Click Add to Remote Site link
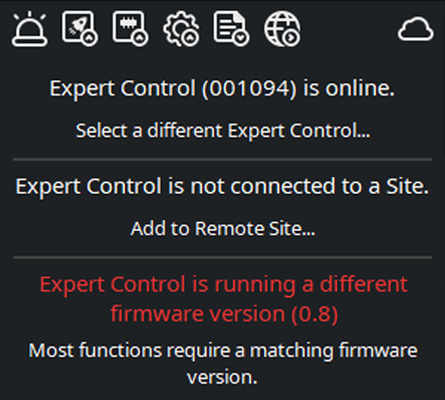This screenshot has width=445, height=400. click(223, 228)
